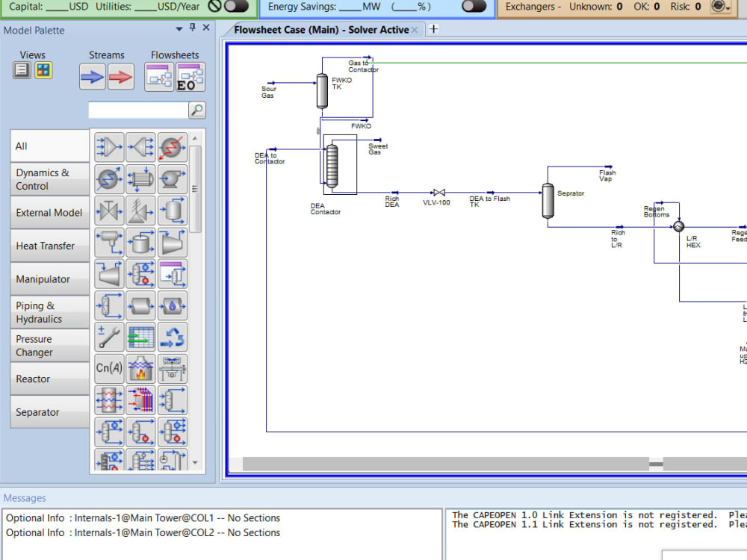The height and width of the screenshot is (560, 747).
Task: Select the Valve model icon
Action: point(108,211)
